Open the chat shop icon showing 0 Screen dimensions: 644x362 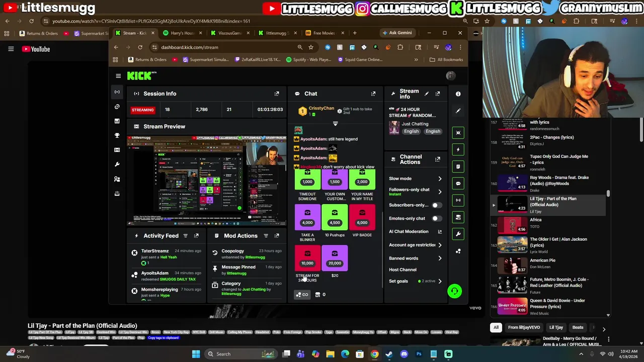pyautogui.click(x=320, y=295)
